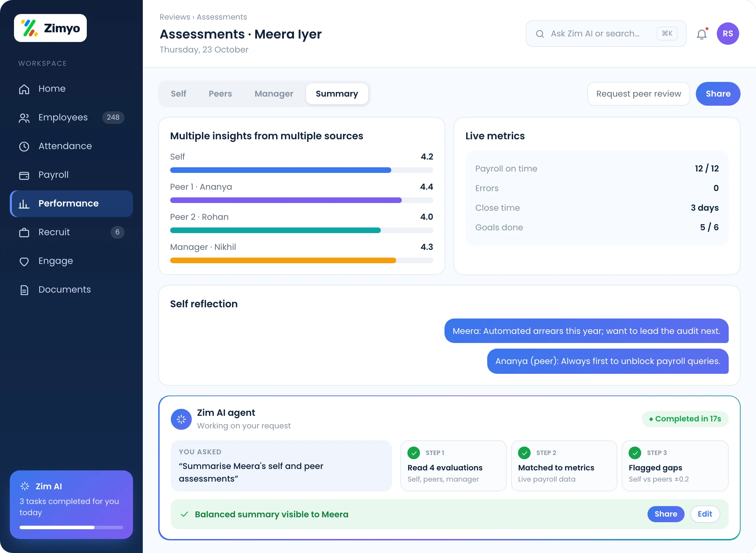Image resolution: width=756 pixels, height=553 pixels.
Task: Click the Employees people icon
Action: [x=24, y=118]
